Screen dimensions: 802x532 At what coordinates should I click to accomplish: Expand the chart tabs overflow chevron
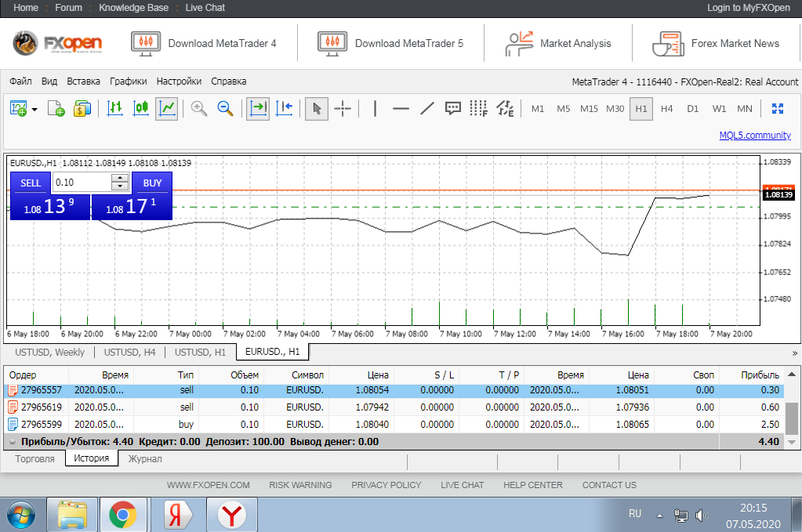794,353
